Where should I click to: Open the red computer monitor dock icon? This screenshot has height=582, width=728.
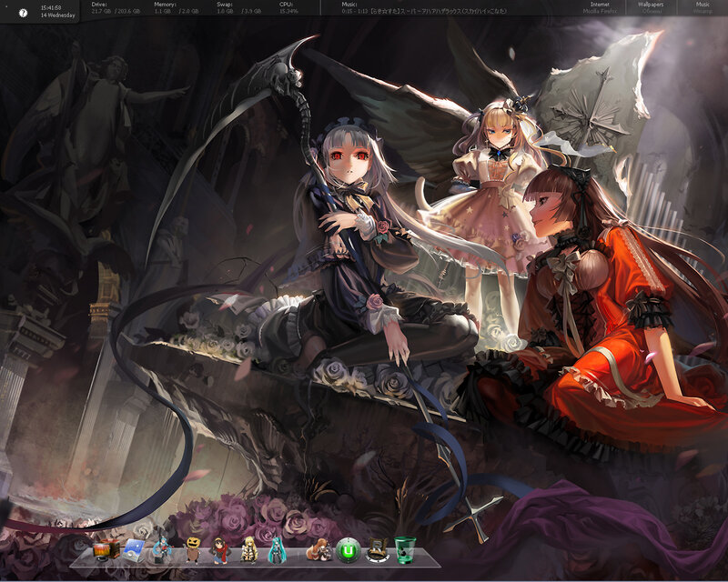coord(106,550)
